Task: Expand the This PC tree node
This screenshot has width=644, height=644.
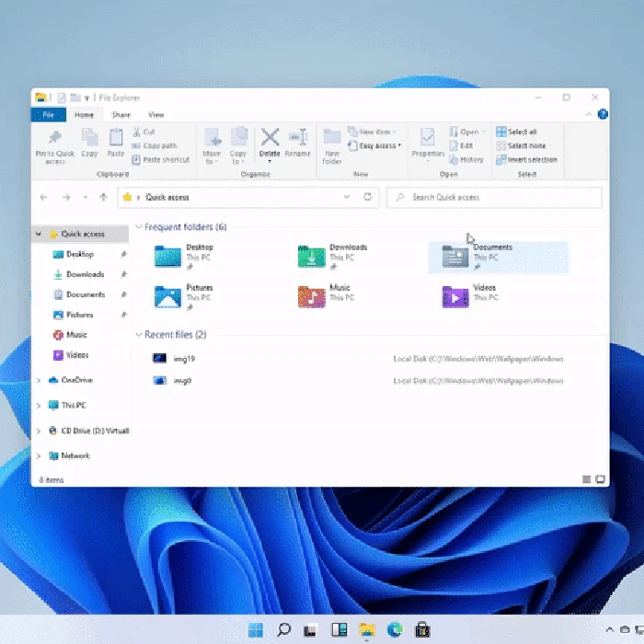Action: coord(38,406)
